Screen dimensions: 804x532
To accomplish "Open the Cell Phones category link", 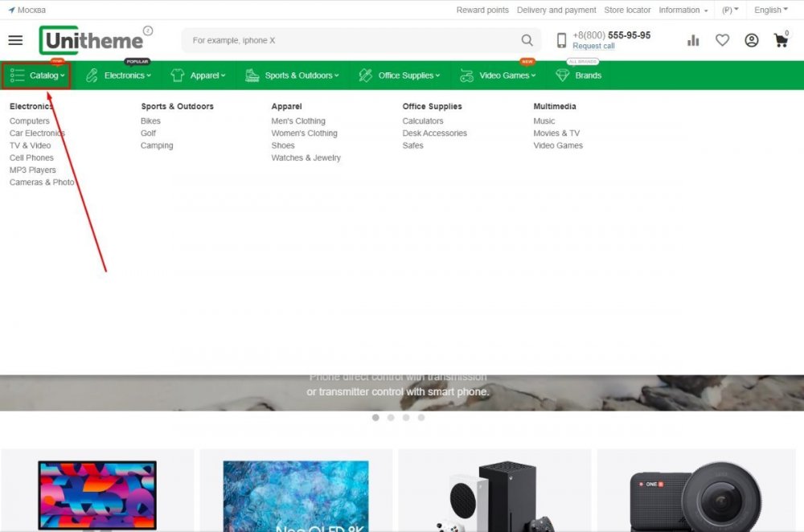I will click(31, 158).
